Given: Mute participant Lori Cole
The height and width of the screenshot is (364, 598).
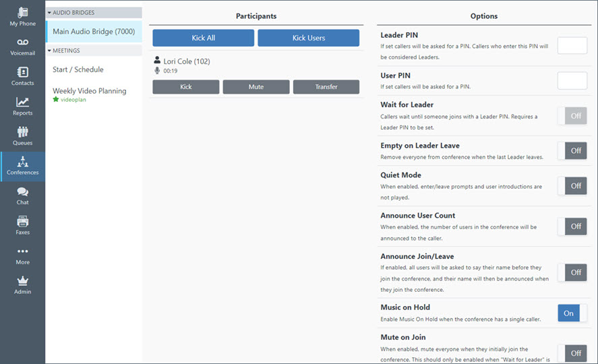Looking at the screenshot, I should pyautogui.click(x=256, y=87).
